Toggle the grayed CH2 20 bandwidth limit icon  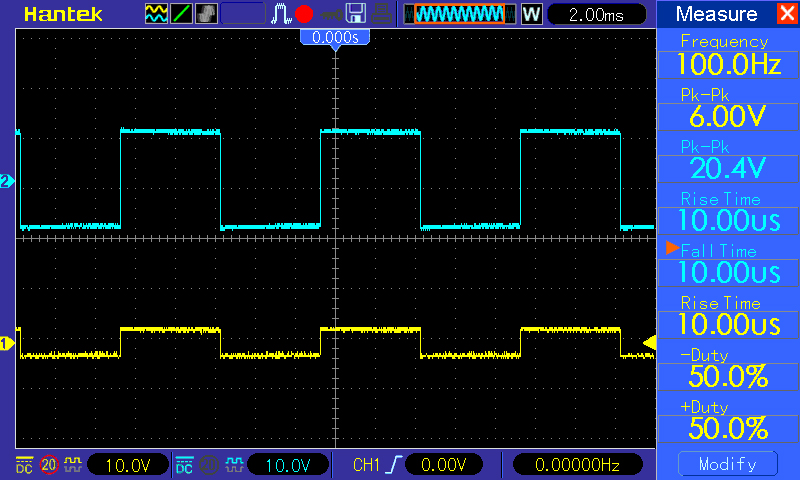(209, 465)
